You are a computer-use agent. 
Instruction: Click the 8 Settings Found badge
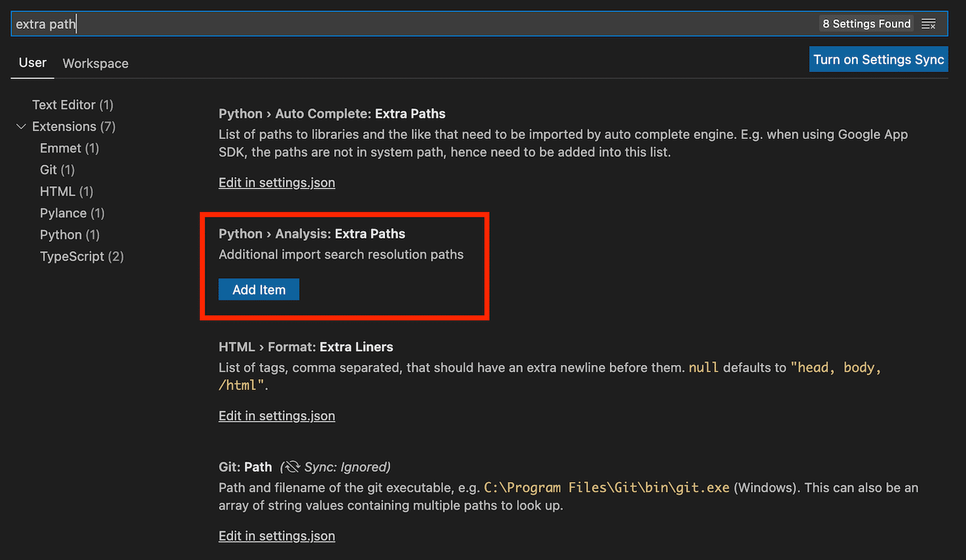(866, 23)
